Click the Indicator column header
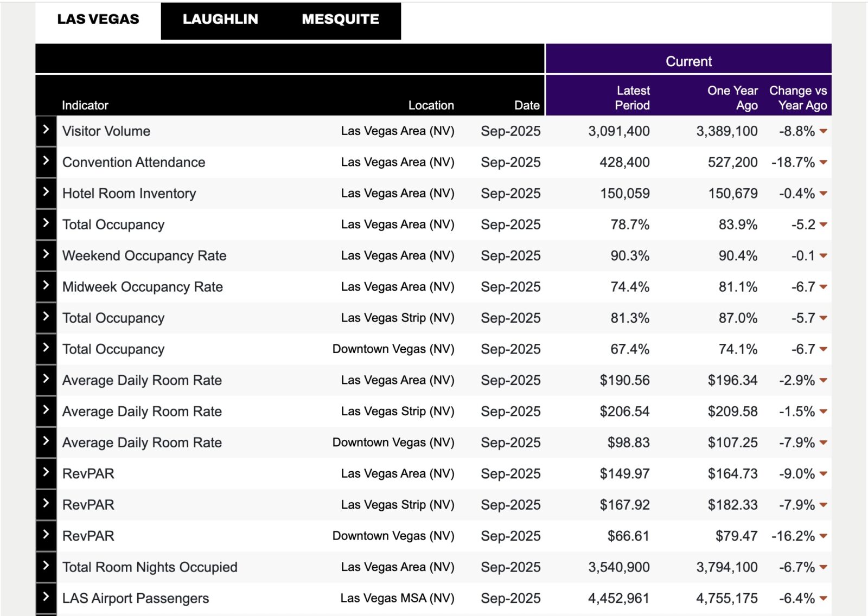 coord(85,105)
